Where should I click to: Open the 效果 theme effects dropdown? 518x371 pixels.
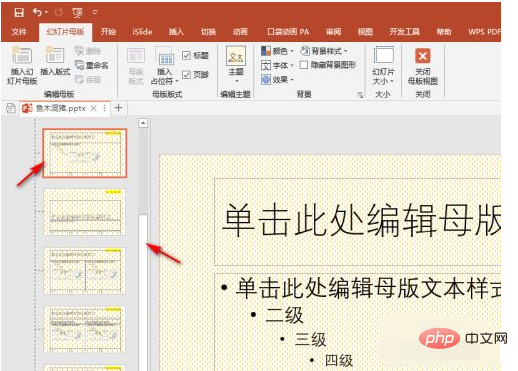[x=277, y=80]
